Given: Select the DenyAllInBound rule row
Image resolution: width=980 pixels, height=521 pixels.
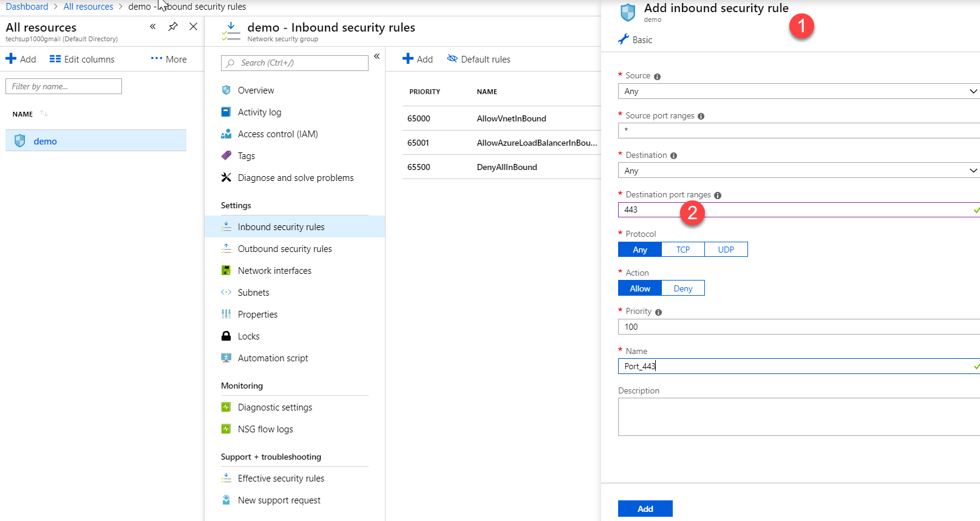Looking at the screenshot, I should point(502,167).
